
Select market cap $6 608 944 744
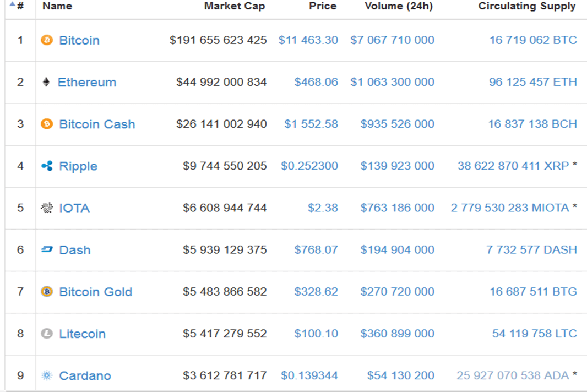tap(225, 208)
